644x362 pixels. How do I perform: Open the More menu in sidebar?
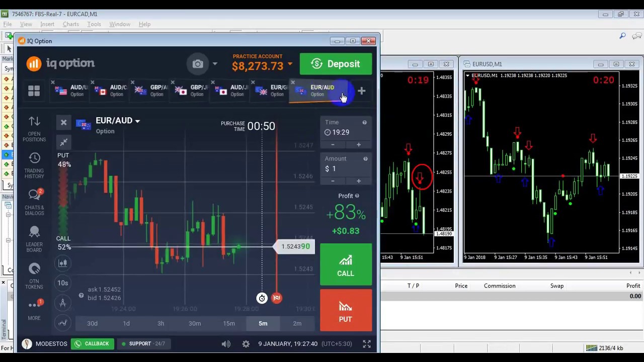tap(34, 310)
